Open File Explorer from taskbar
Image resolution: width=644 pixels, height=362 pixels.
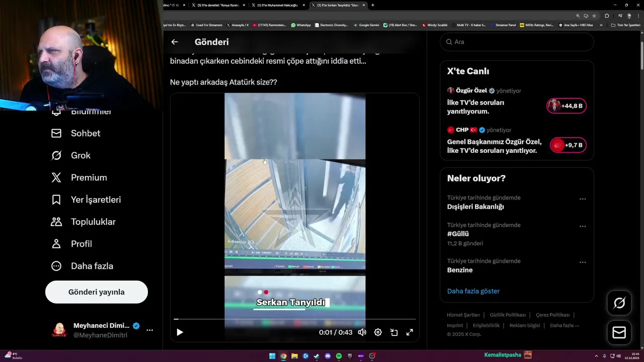[294, 356]
